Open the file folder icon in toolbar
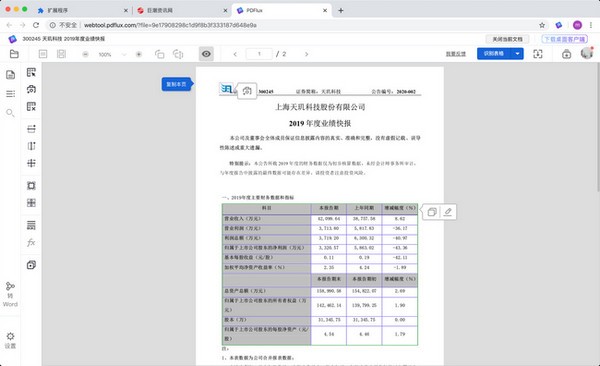Image resolution: width=600 pixels, height=366 pixels. click(14, 54)
